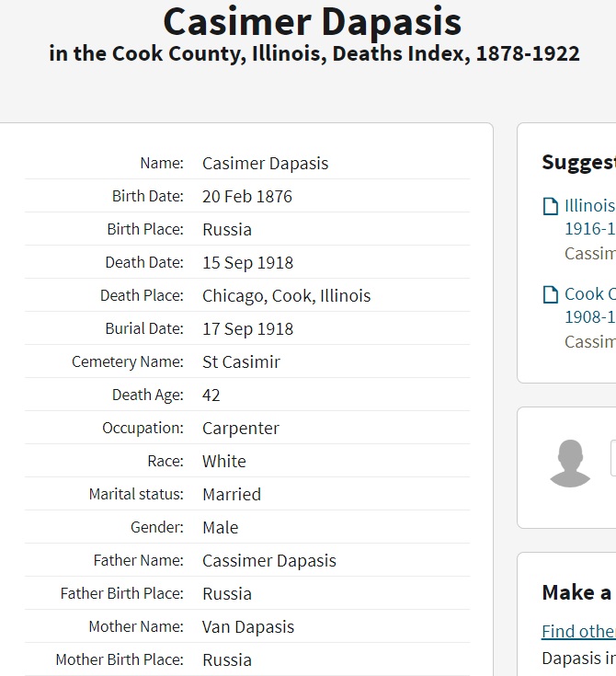Click the Gender value "Male"
The height and width of the screenshot is (676, 616).
click(221, 528)
